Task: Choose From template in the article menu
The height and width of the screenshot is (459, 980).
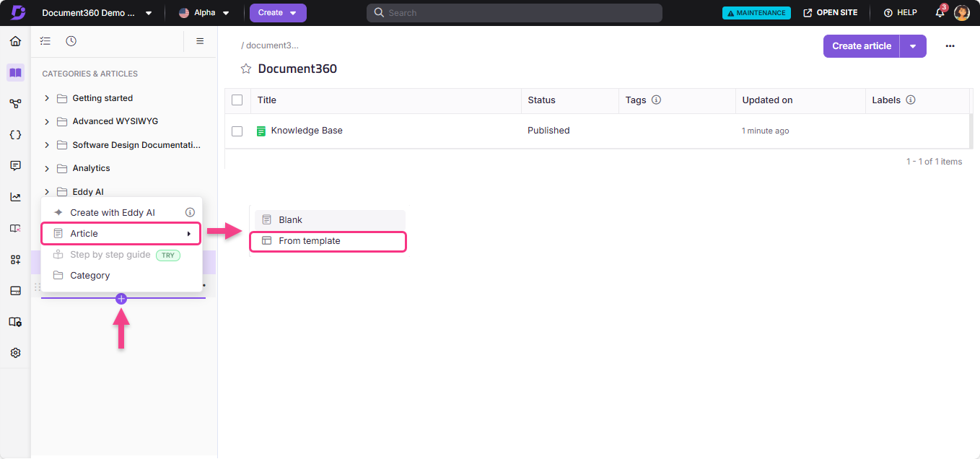Action: [310, 240]
